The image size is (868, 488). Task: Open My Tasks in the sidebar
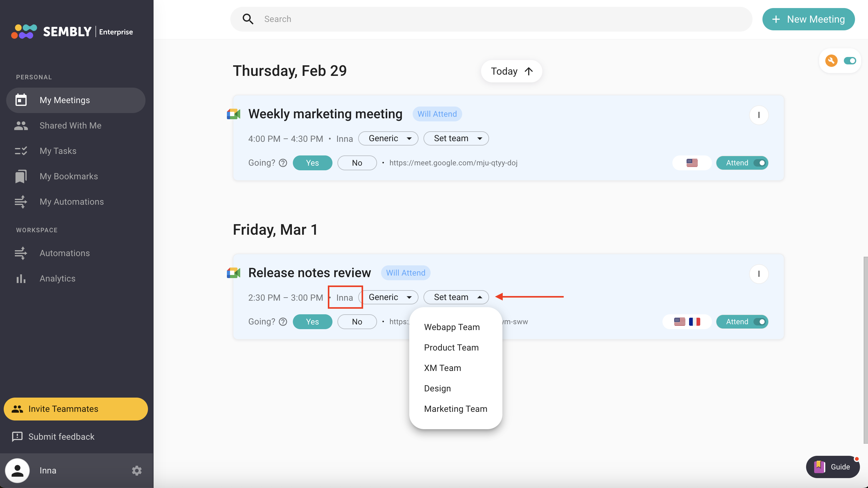58,151
